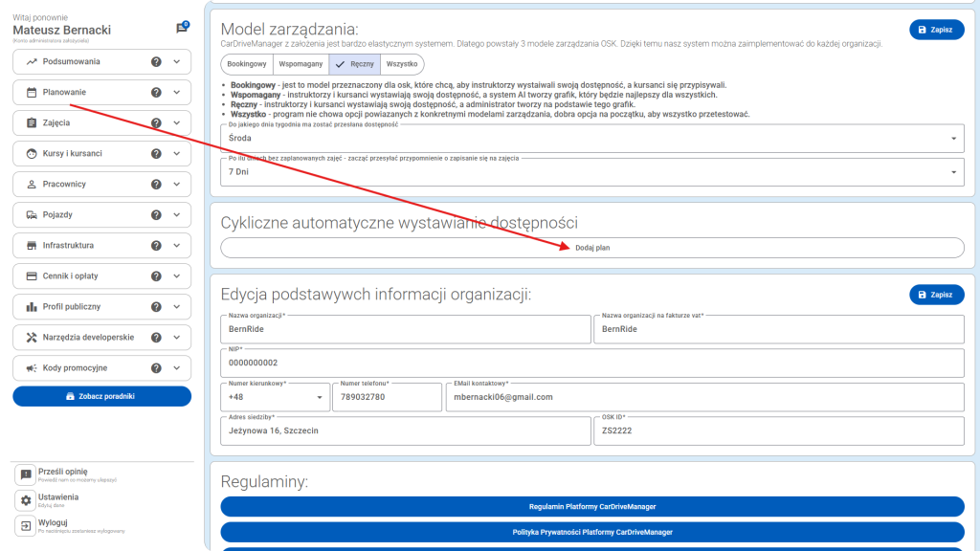
Task: Click the help icon next to Podsumowania
Action: click(x=156, y=62)
